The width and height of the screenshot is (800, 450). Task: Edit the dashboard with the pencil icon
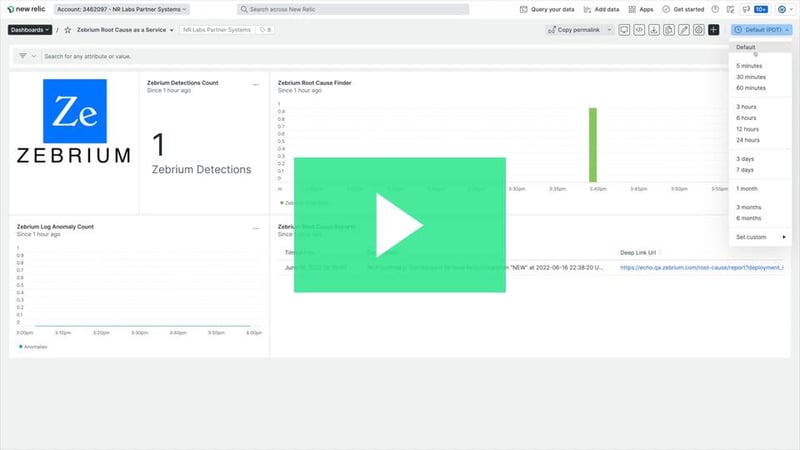click(684, 30)
